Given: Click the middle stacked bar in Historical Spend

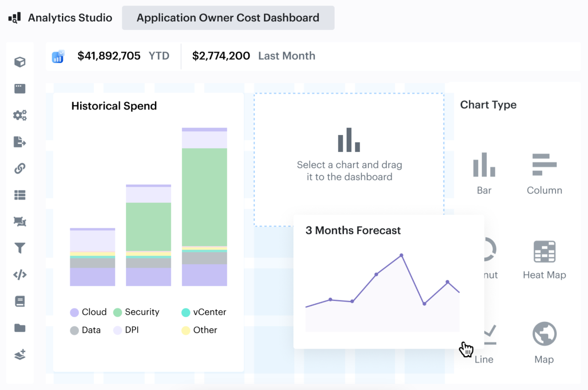Looking at the screenshot, I should (x=148, y=235).
